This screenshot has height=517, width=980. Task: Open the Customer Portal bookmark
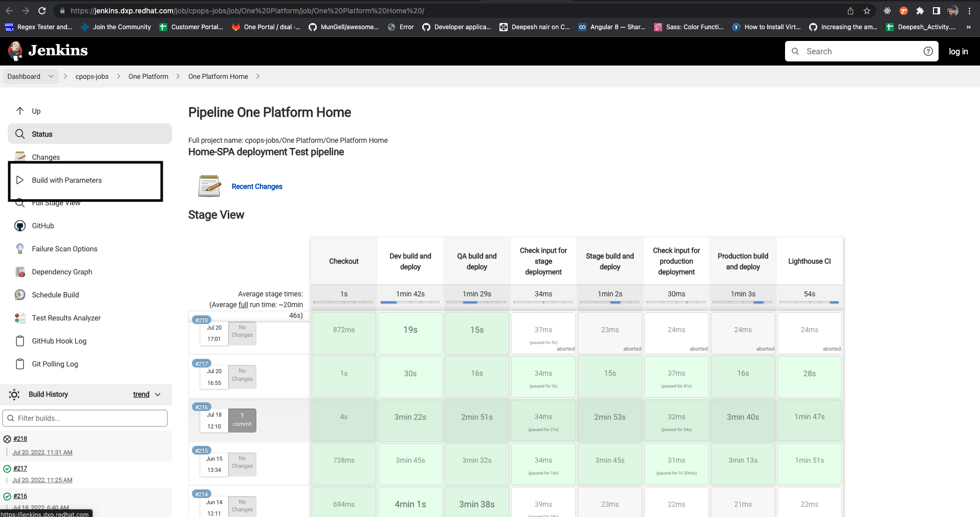191,27
